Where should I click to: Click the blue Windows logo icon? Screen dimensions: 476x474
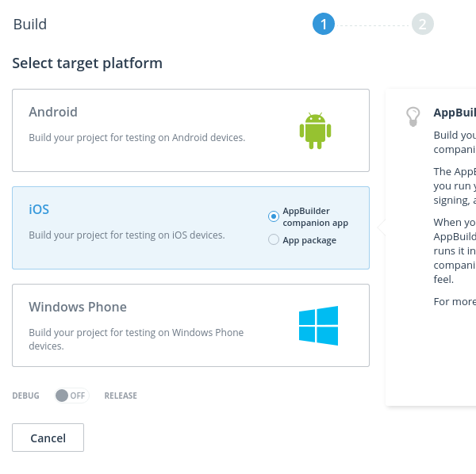pos(318,326)
